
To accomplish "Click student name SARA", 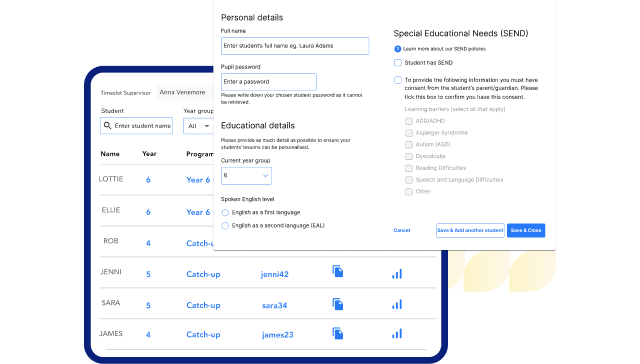I will pos(111,303).
